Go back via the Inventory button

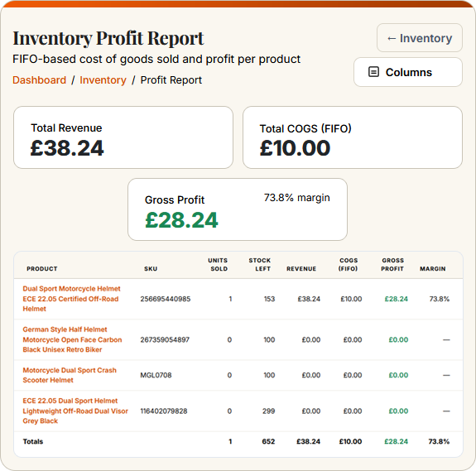coord(420,38)
